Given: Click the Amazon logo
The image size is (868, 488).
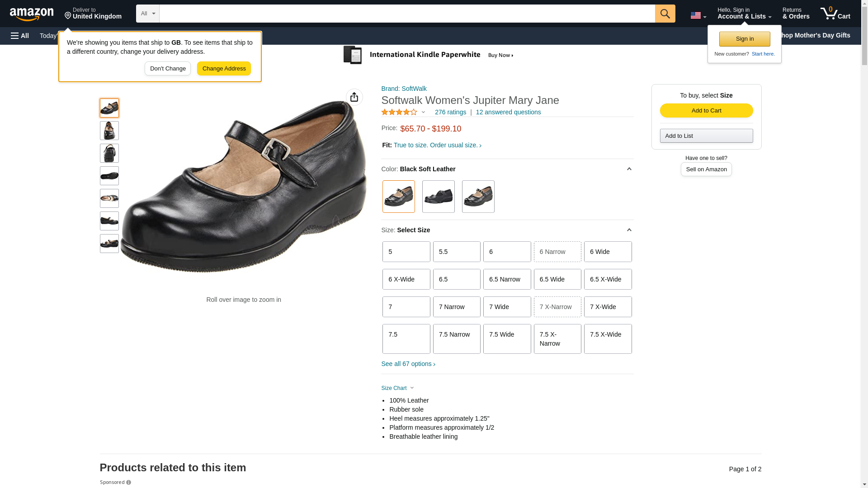Looking at the screenshot, I should (32, 14).
